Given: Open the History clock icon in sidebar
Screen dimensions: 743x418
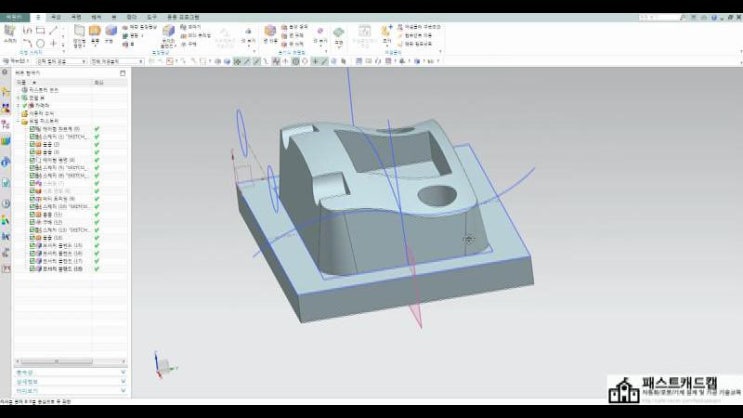Looking at the screenshot, I should (x=5, y=203).
